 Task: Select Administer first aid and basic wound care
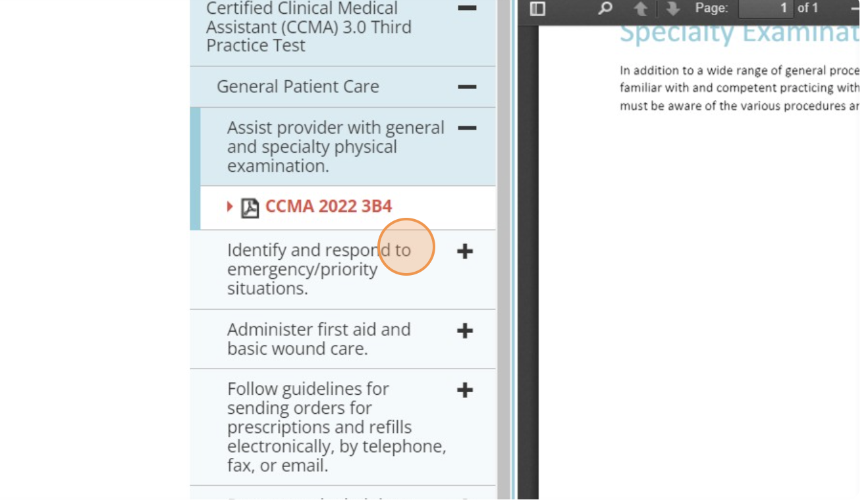click(x=319, y=339)
